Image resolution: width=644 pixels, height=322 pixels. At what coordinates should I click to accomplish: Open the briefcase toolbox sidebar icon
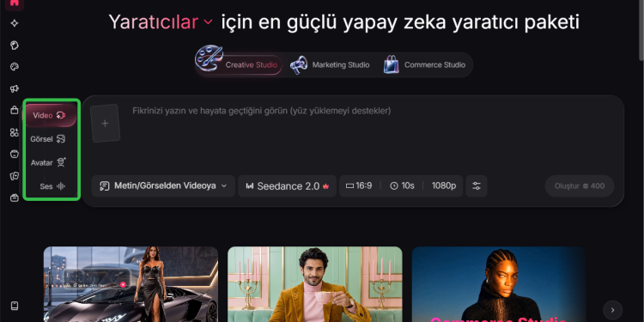(x=15, y=198)
